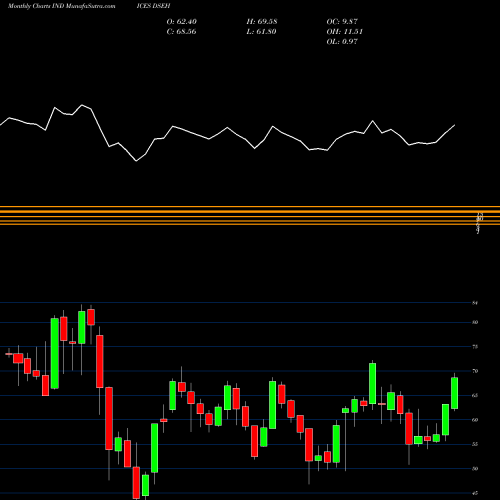Click the 80 price axis label
Screen dimensions: 500x500
click(x=475, y=322)
